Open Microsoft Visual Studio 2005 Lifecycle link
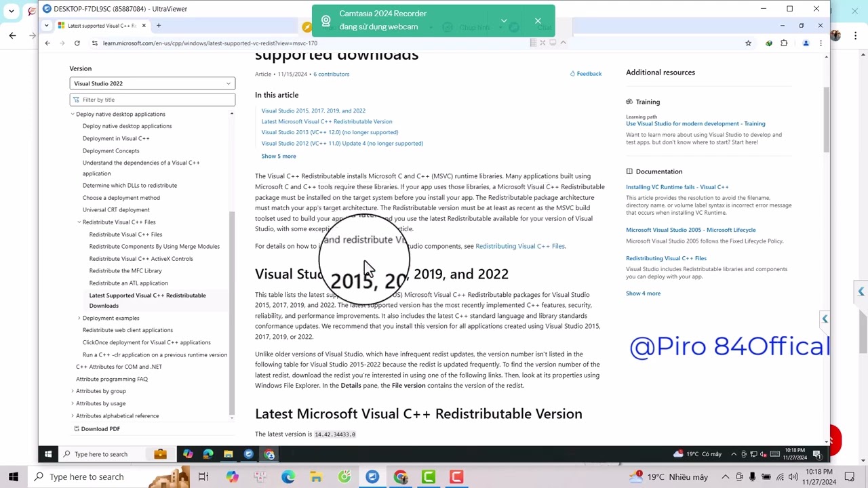Image resolution: width=868 pixels, height=488 pixels. pos(690,230)
